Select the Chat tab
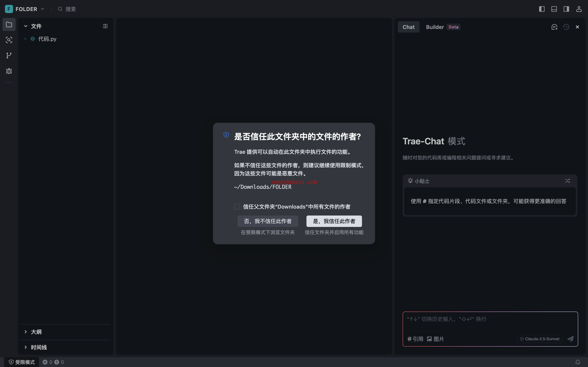588x367 pixels. tap(409, 27)
